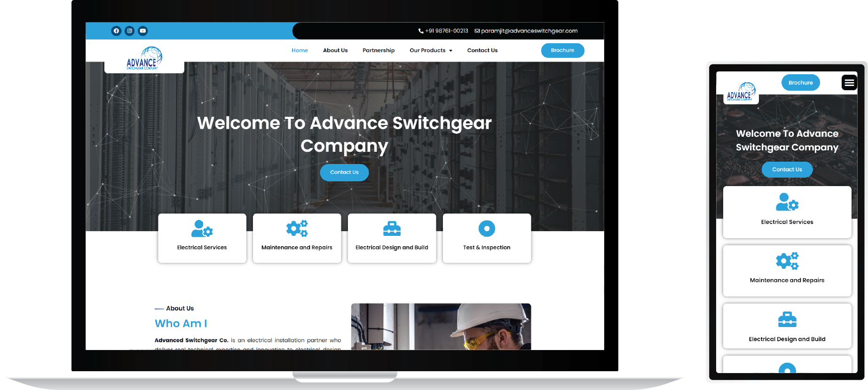Go to the Home nav item
Viewport: 868px width, 390px height.
click(300, 50)
